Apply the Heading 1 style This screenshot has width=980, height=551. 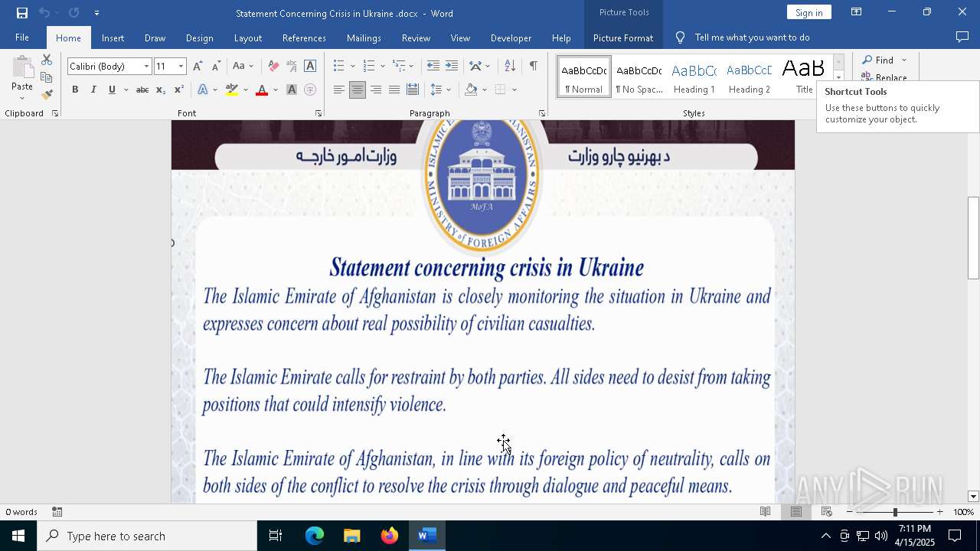(694, 77)
